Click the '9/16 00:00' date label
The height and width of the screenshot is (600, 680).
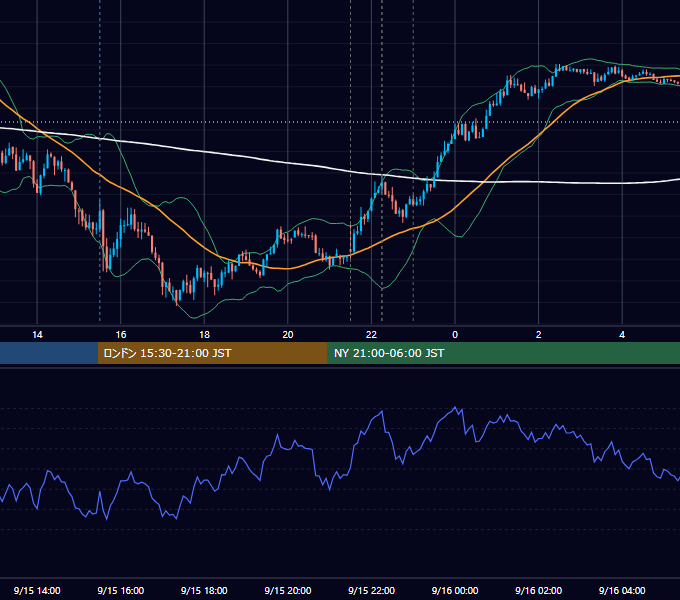point(455,590)
